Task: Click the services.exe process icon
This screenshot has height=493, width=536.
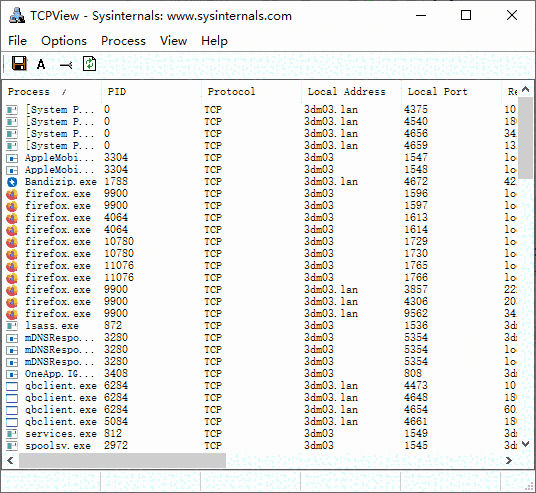Action: coord(12,434)
